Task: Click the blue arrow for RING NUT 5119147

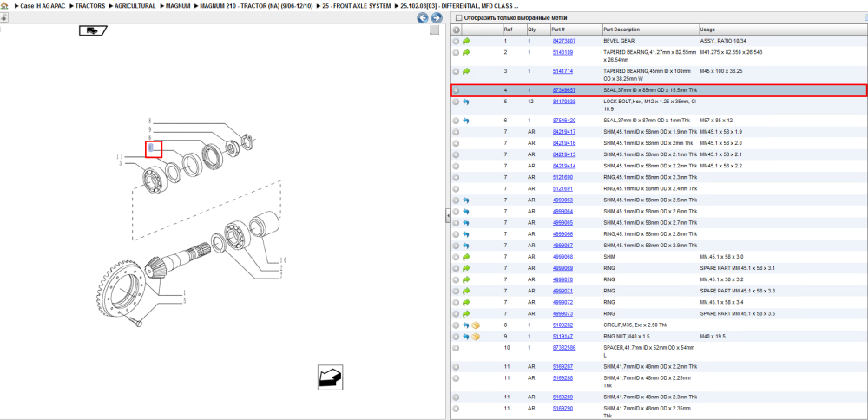Action: [x=466, y=337]
